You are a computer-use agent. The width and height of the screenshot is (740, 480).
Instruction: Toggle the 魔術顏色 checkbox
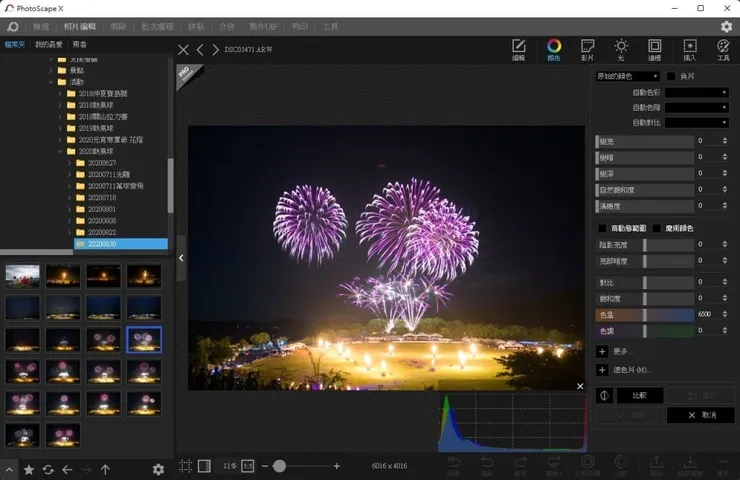657,228
